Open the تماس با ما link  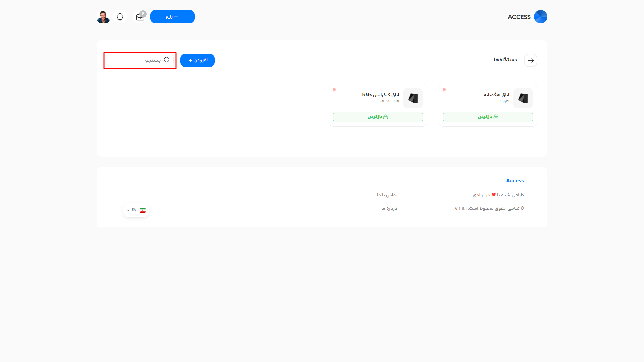pyautogui.click(x=387, y=195)
